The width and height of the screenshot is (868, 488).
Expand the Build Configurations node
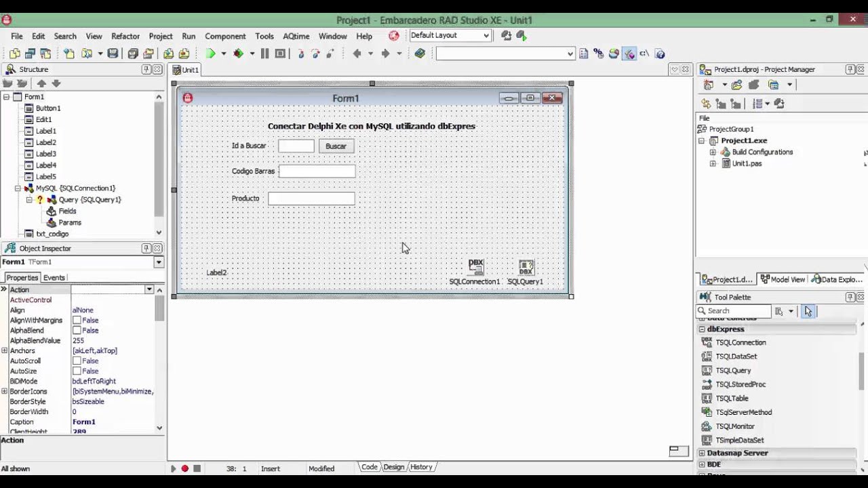click(x=713, y=152)
